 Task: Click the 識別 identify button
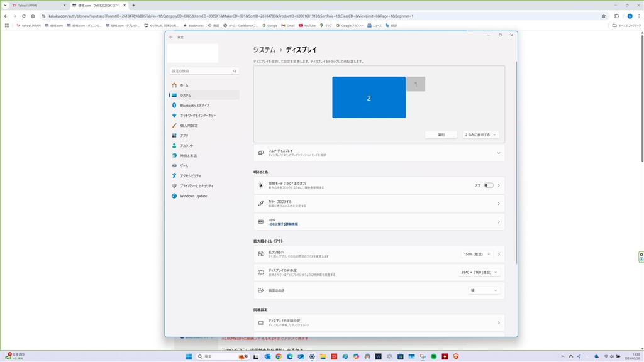441,134
